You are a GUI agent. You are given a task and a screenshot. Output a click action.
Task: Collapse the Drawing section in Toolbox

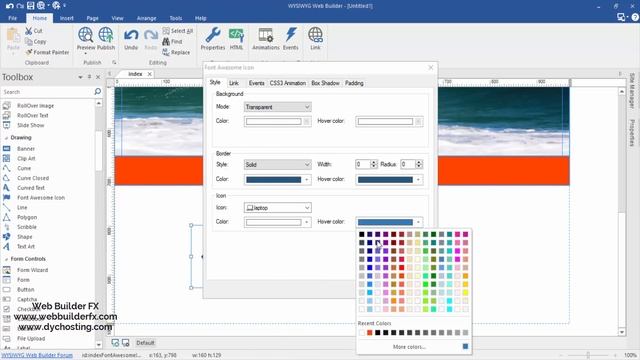(x=6, y=138)
